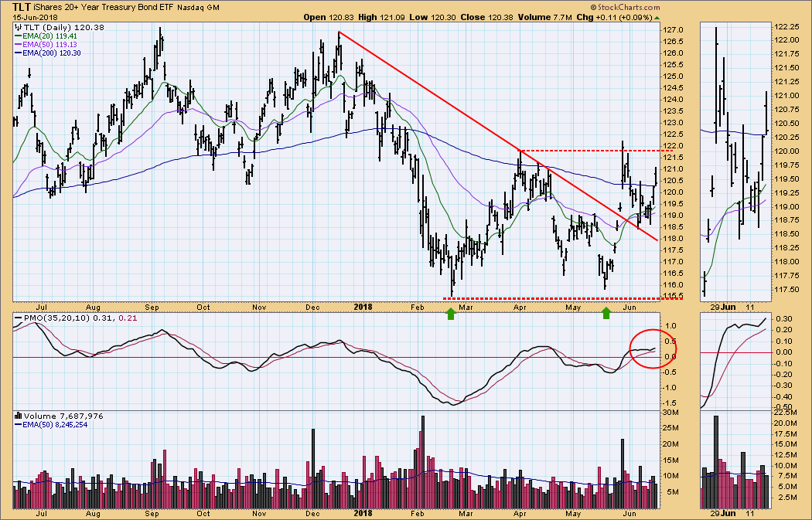Click the 127.0 price axis label

pos(674,30)
